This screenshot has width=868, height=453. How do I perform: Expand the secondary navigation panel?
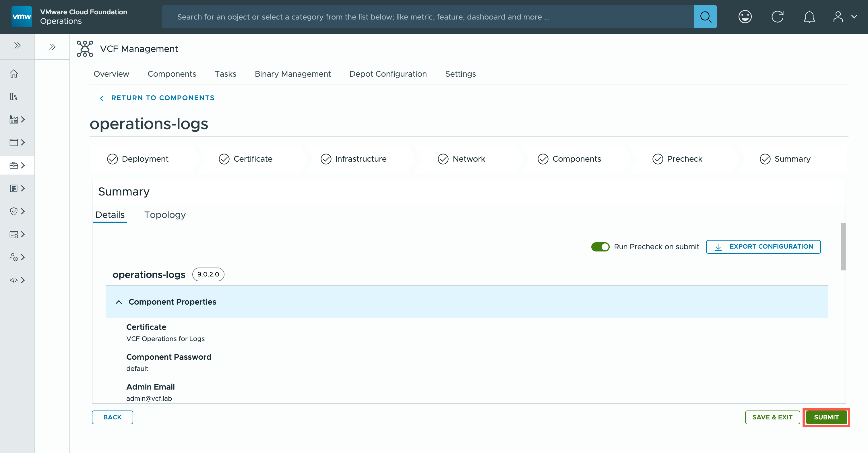click(52, 47)
